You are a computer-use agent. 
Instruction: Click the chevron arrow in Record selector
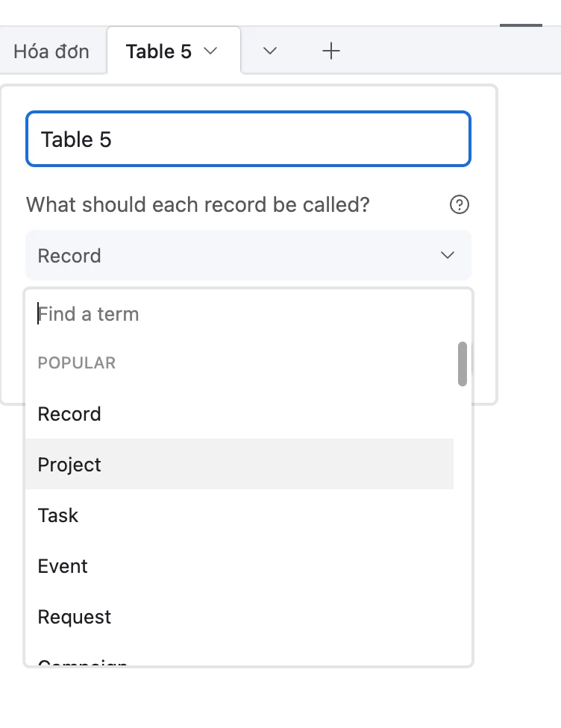447,255
